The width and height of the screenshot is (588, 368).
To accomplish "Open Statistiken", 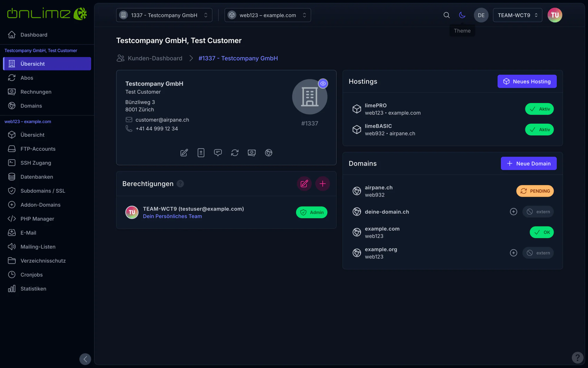I will pos(47,289).
